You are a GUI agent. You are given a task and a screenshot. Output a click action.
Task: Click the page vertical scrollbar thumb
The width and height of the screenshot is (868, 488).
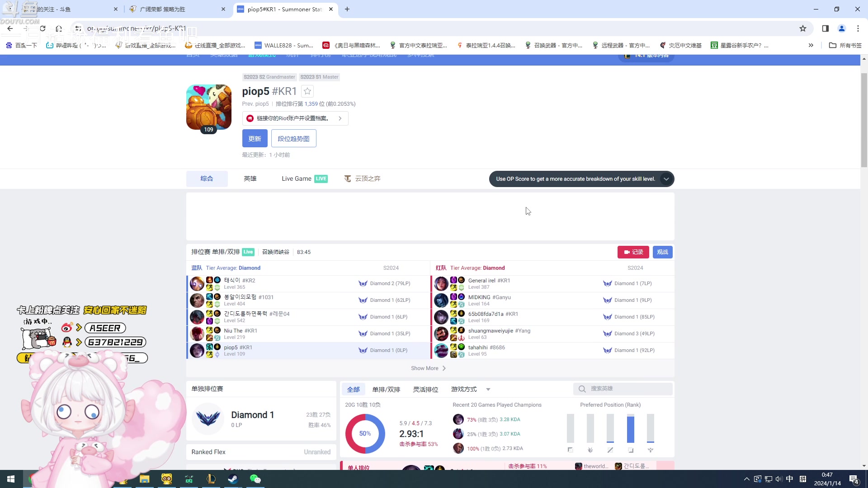click(864, 120)
